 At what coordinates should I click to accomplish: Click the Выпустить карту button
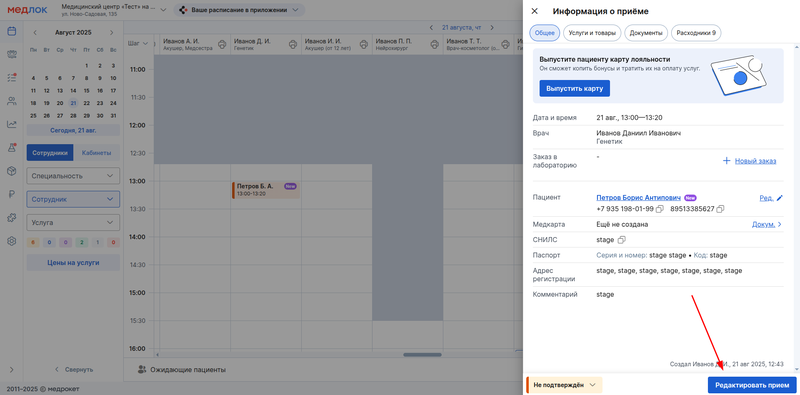coord(574,88)
